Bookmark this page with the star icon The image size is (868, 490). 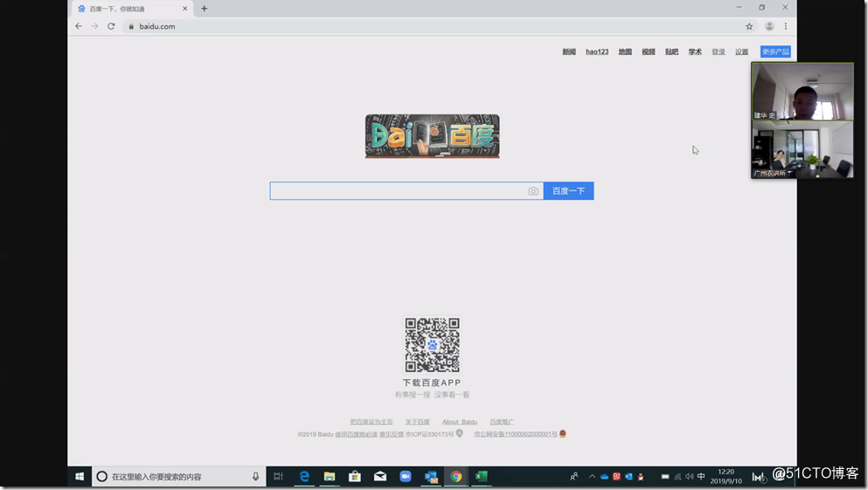[749, 26]
